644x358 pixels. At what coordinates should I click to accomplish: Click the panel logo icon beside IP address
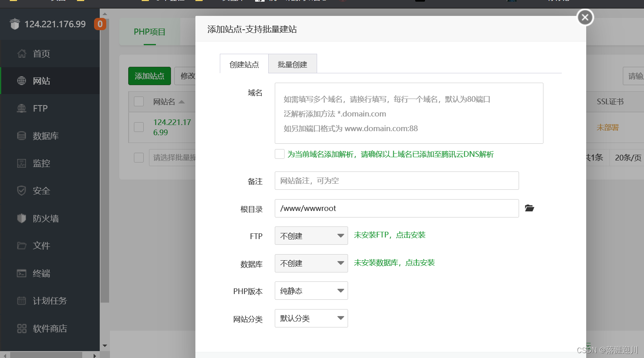click(15, 24)
